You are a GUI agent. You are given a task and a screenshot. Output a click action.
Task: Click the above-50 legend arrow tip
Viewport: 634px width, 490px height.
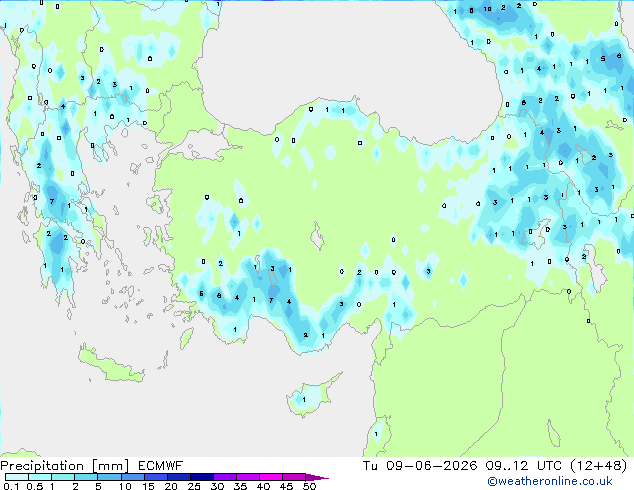pyautogui.click(x=317, y=477)
